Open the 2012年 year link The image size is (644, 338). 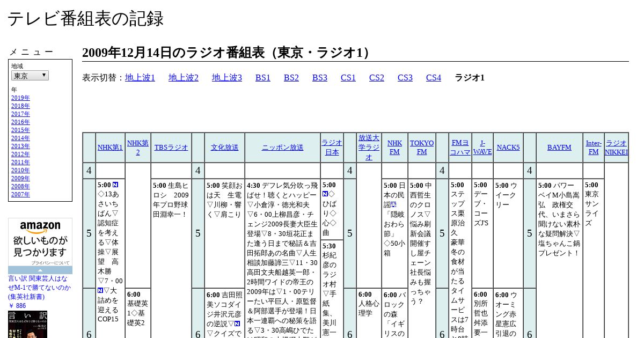tap(20, 154)
